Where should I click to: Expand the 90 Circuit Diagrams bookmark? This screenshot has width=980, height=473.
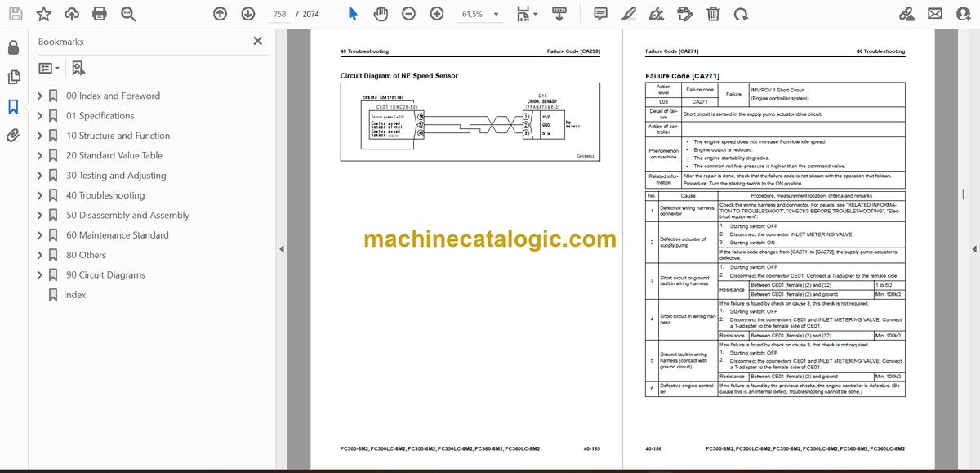click(x=39, y=275)
